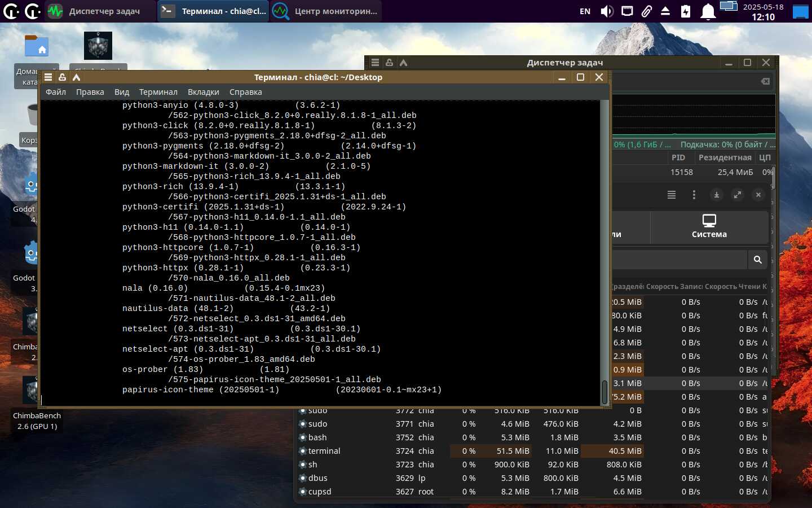Click the terminal window menu icon

pos(48,77)
